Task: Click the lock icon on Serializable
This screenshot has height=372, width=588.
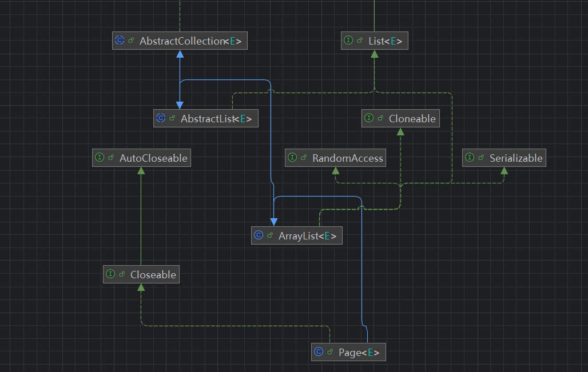Action: (x=480, y=157)
